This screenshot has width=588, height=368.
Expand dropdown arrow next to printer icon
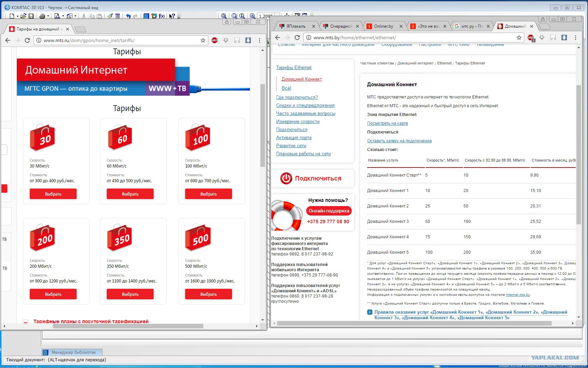[x=48, y=16]
